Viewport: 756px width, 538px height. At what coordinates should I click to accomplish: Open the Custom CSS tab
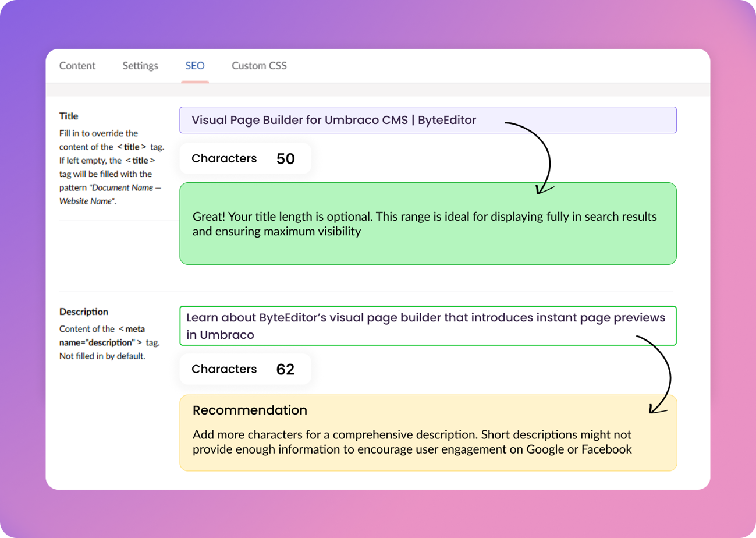(x=259, y=66)
